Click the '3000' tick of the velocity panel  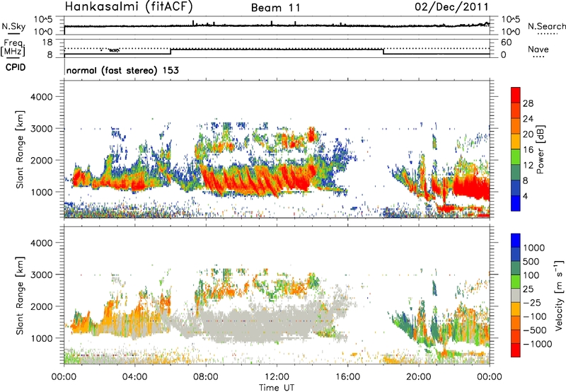(41, 275)
